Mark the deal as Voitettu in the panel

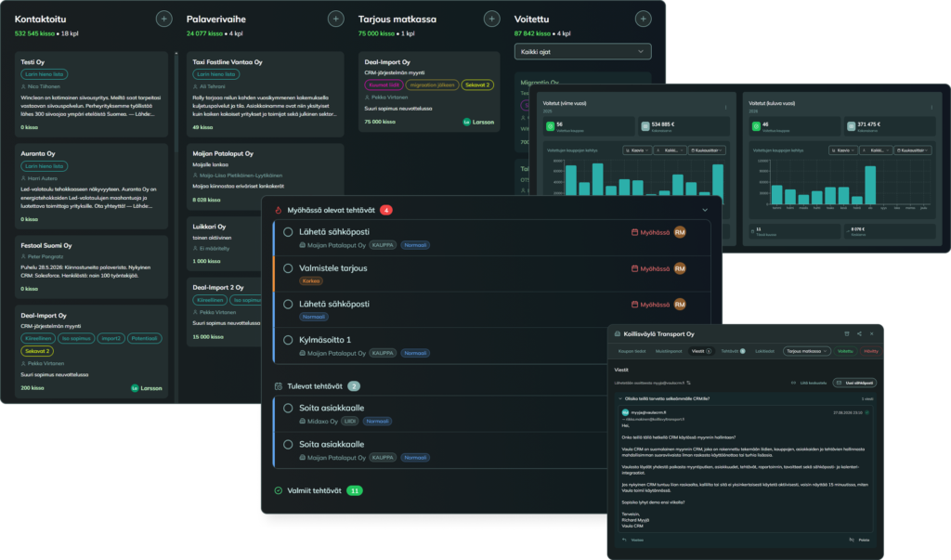coord(845,351)
